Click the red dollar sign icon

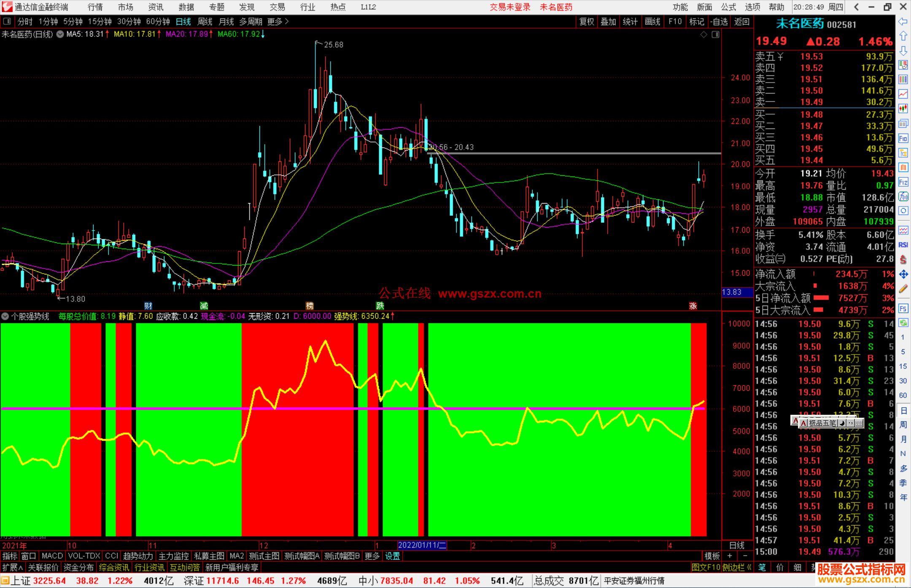903,260
